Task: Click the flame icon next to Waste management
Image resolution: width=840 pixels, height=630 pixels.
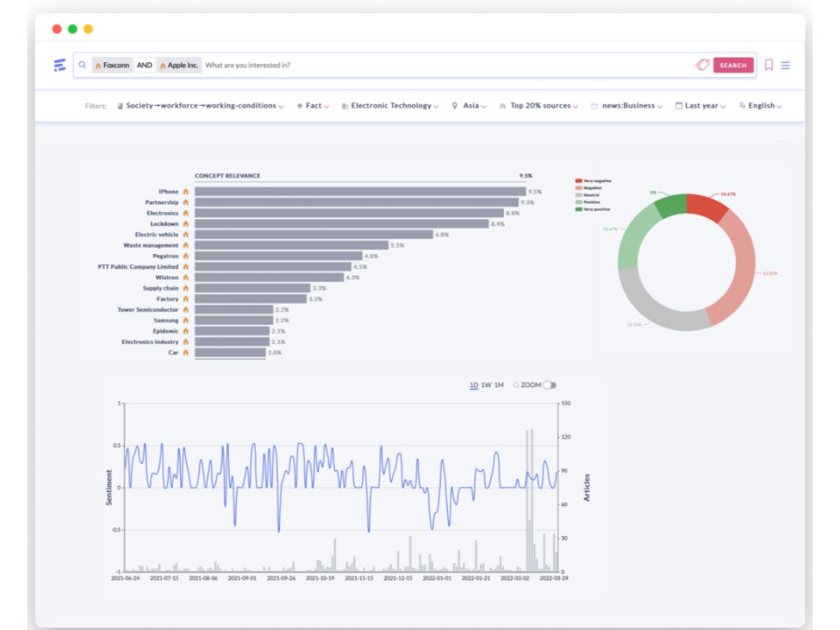Action: coord(185,245)
